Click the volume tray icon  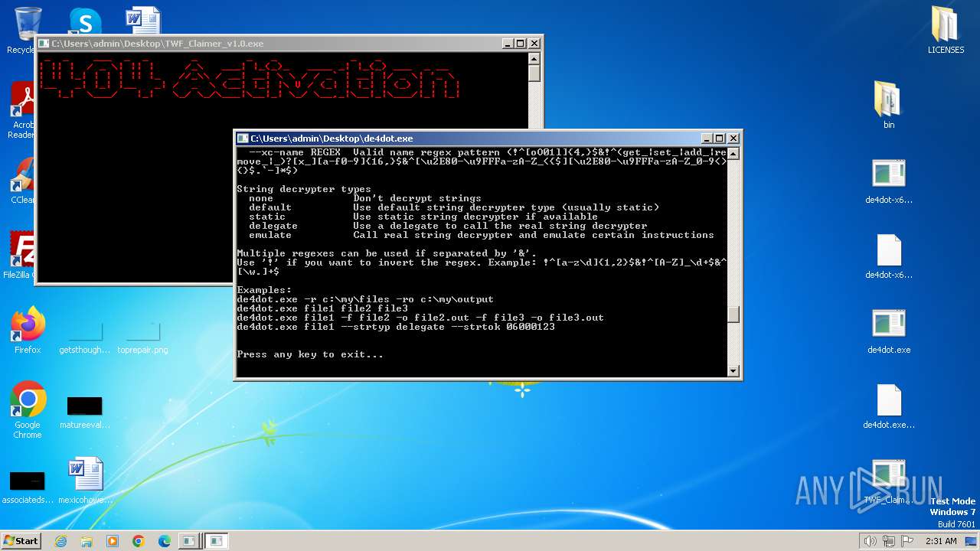coord(871,541)
